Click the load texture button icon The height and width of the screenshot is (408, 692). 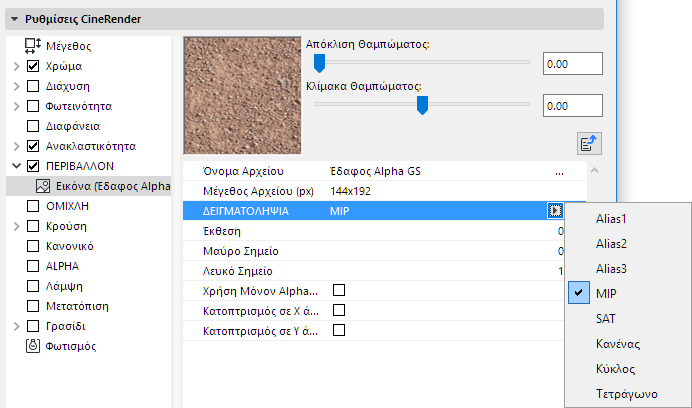(x=589, y=143)
